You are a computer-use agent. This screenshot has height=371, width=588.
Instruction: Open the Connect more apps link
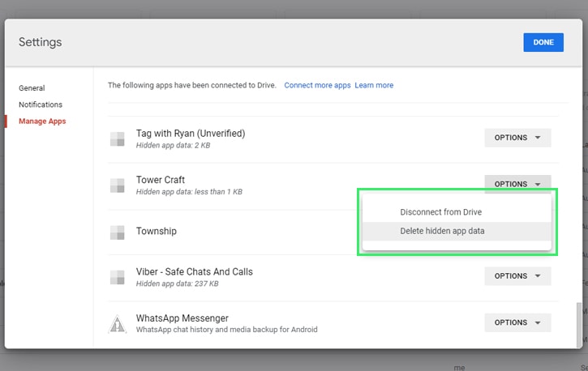(317, 85)
